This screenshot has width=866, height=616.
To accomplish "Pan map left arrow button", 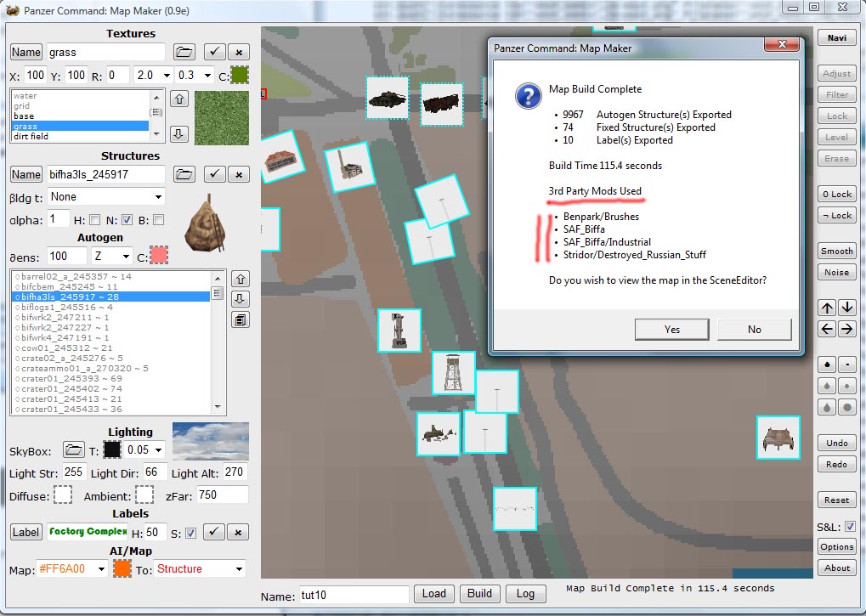I will coord(827,329).
